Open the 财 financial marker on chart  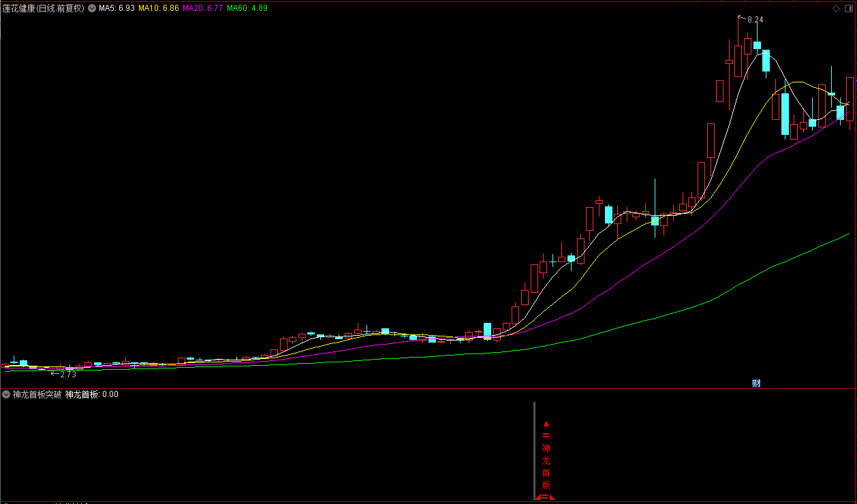(x=756, y=383)
